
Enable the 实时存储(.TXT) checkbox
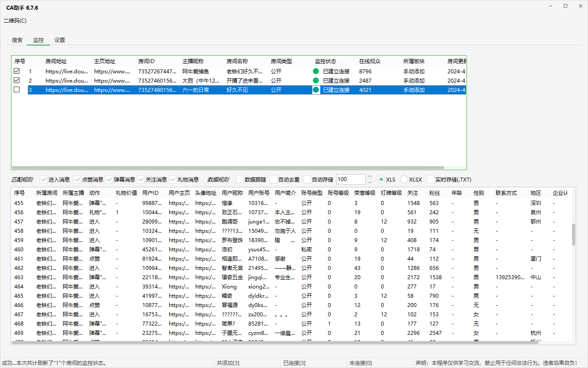(x=430, y=179)
